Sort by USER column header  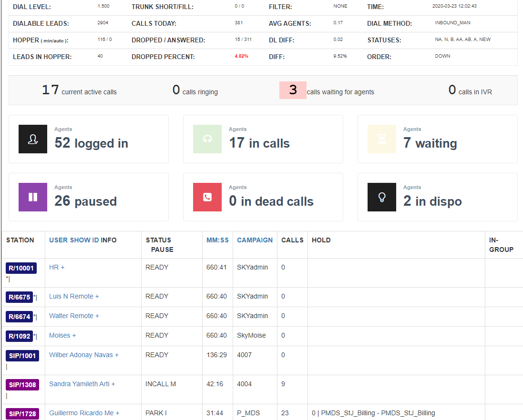pos(58,240)
